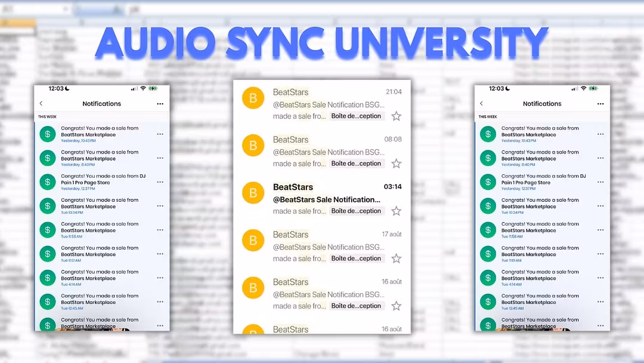Tap dollar icon for Tue 12:45 AM, left phone

coord(48,302)
